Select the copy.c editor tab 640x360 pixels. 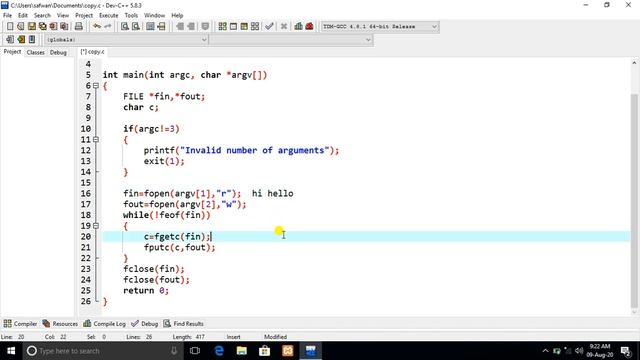pos(92,52)
